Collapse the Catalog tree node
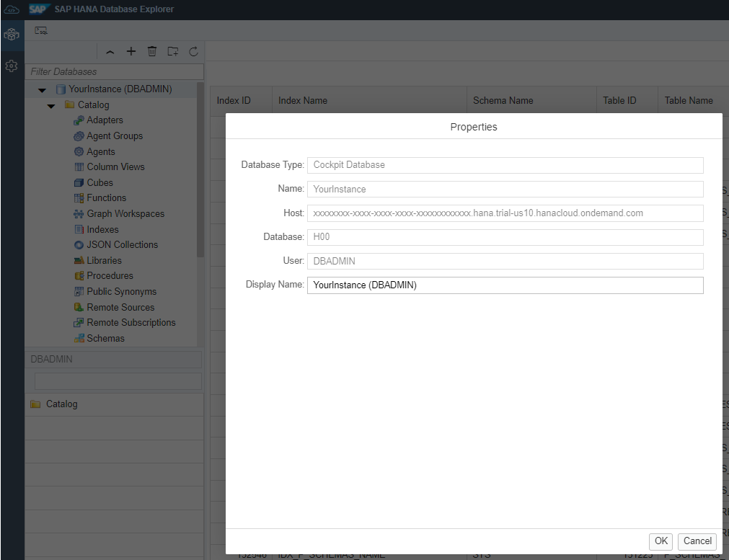 click(50, 105)
